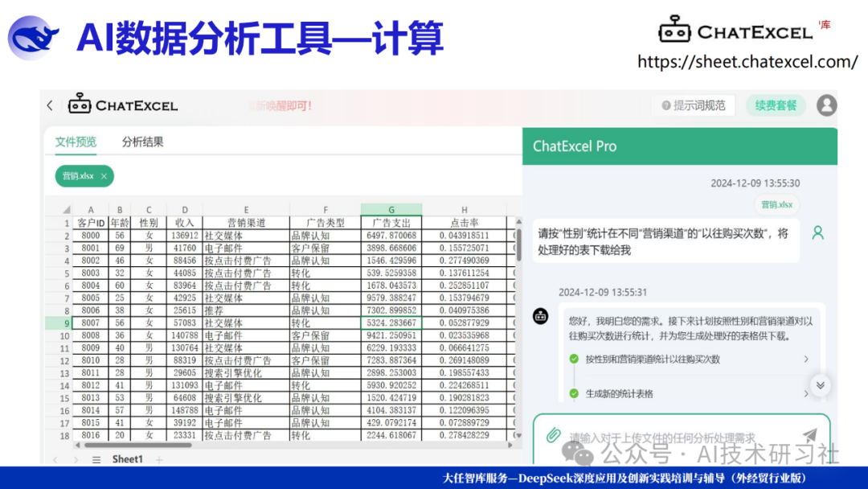Click the 续费套餐 renew plan button

click(776, 105)
